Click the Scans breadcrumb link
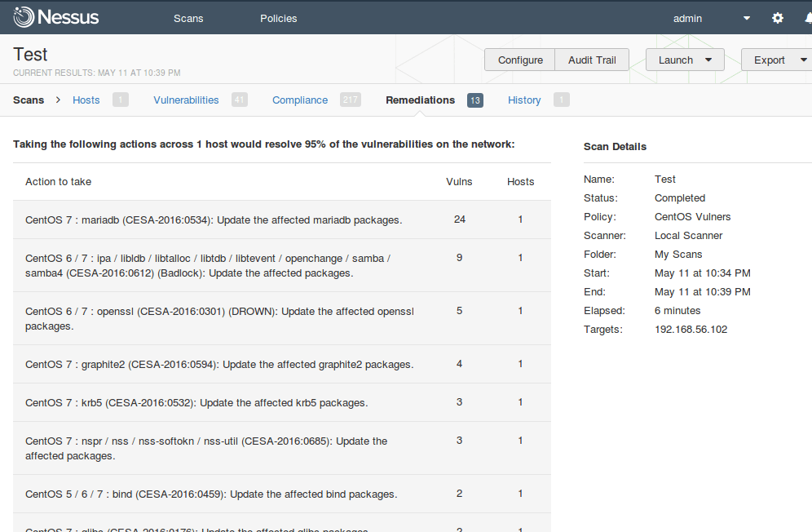Viewport: 812px width, 532px height. pos(28,100)
